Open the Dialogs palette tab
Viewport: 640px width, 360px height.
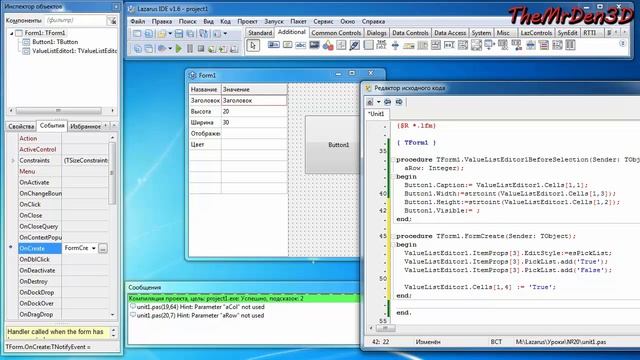click(x=376, y=33)
